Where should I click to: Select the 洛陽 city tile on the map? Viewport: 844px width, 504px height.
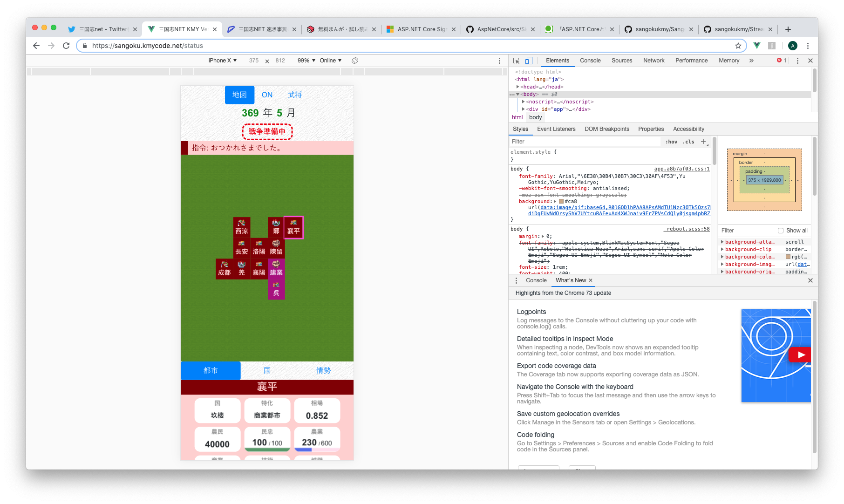(x=259, y=247)
